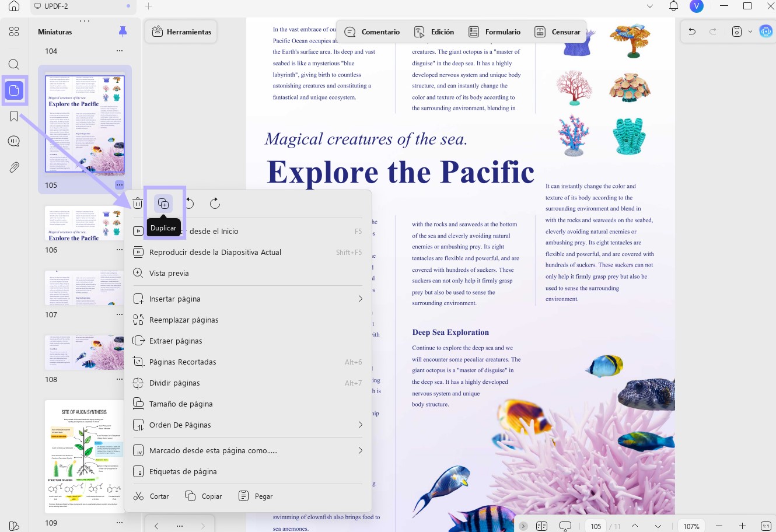Select the UPDF-2 document tab
The width and height of the screenshot is (776, 532).
point(83,6)
